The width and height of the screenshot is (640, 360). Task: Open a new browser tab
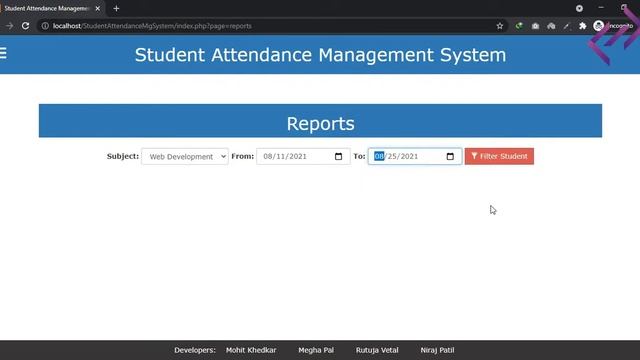click(x=116, y=8)
